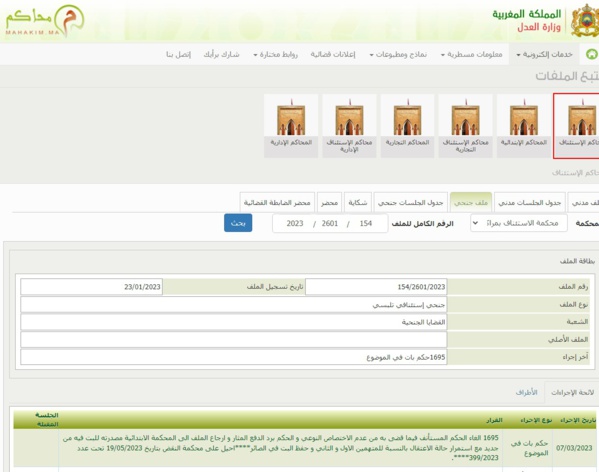Click registration date field 23/01/2023
The height and width of the screenshot is (472, 599).
coord(92,287)
